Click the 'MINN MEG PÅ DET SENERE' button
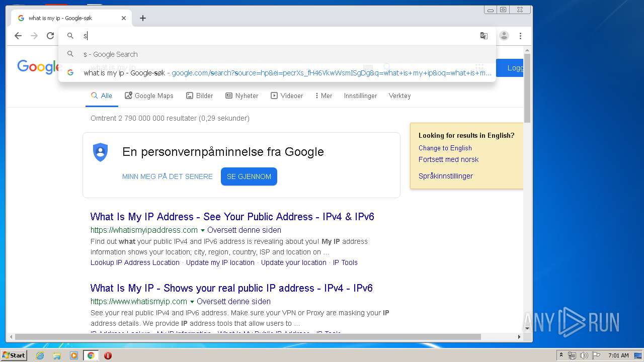This screenshot has width=644, height=362. pos(168,176)
